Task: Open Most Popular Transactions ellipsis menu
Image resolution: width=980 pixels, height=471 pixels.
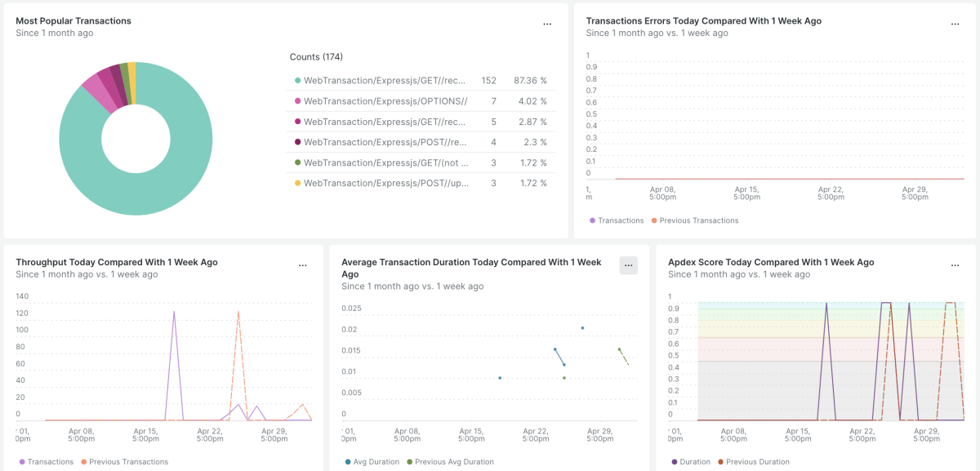Action: (x=547, y=24)
